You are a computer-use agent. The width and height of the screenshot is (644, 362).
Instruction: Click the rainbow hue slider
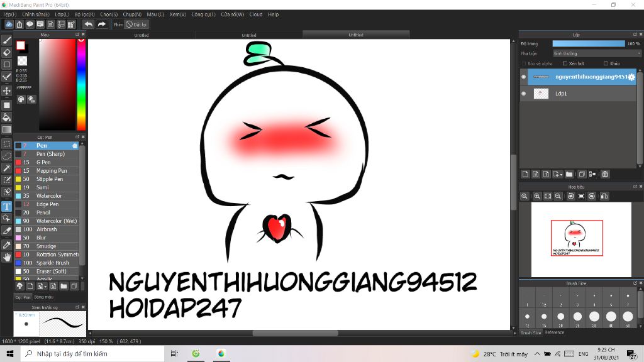(x=81, y=85)
